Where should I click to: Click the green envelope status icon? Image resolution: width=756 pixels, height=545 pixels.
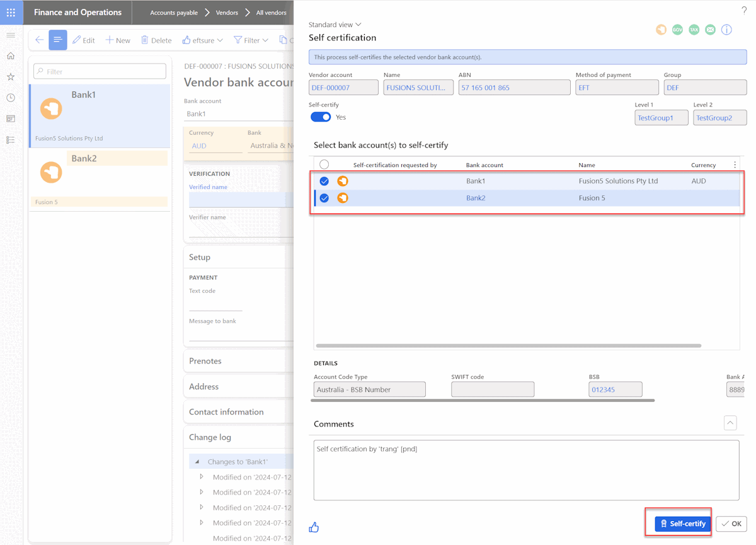click(x=710, y=30)
